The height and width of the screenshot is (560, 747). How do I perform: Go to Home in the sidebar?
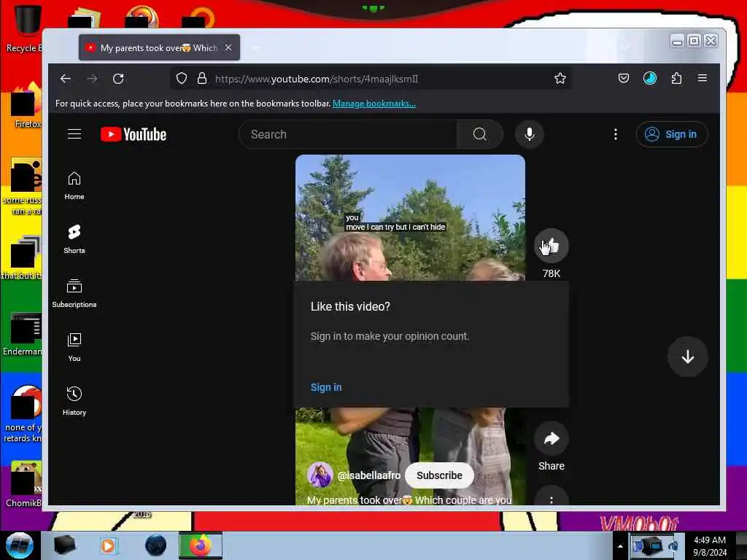[74, 186]
